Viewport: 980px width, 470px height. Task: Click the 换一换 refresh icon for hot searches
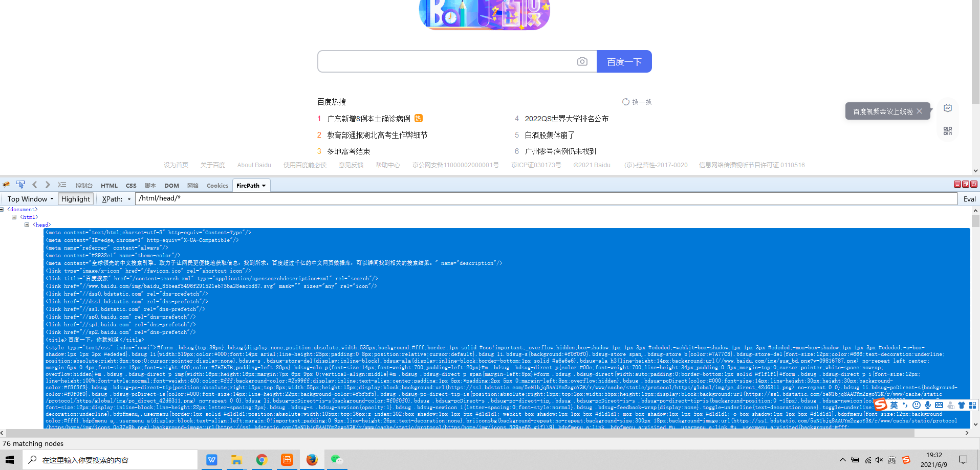[x=625, y=102]
